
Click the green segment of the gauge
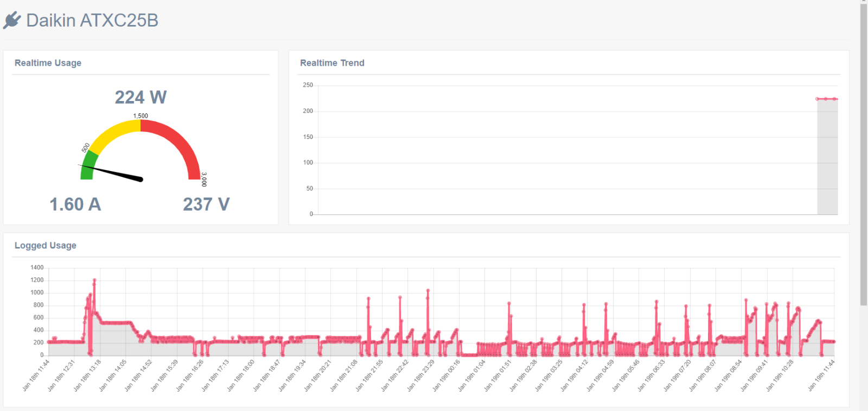(x=88, y=166)
